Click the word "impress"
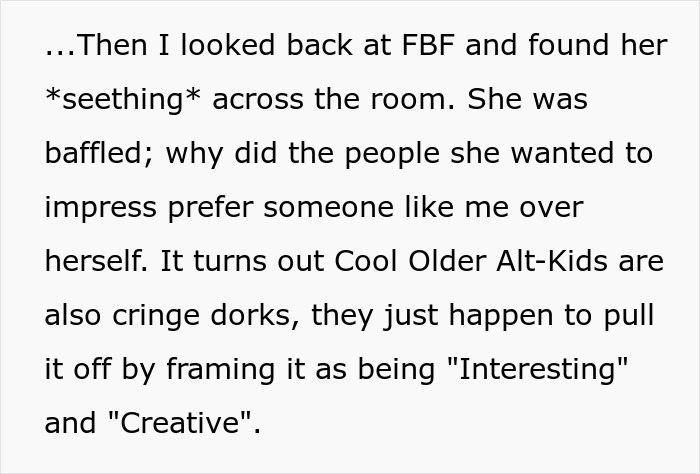This screenshot has height=474, width=700. coord(98,208)
